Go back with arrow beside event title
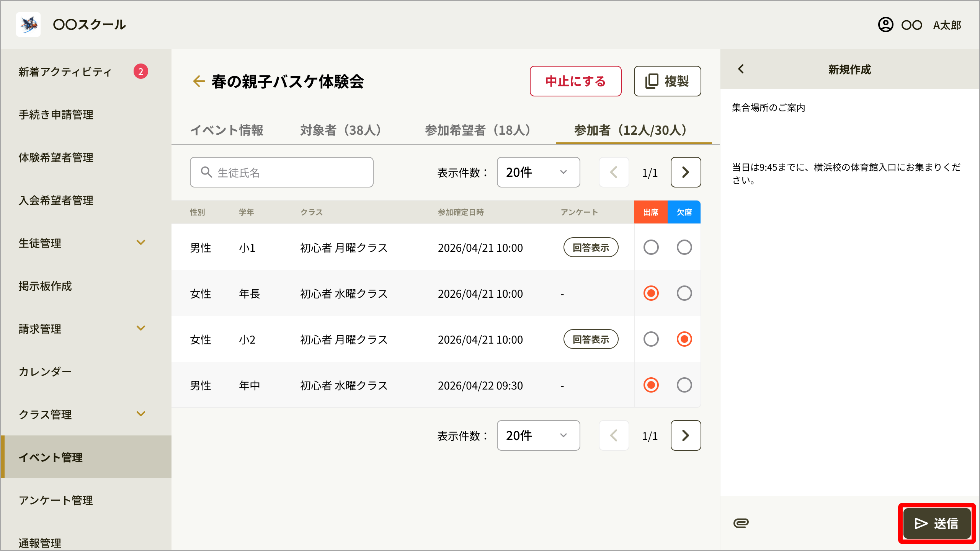Image resolution: width=980 pixels, height=551 pixels. [x=199, y=81]
